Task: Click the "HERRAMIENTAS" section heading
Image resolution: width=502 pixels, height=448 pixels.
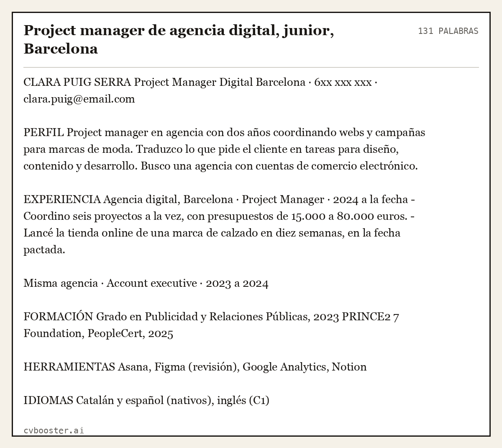Action: (69, 367)
